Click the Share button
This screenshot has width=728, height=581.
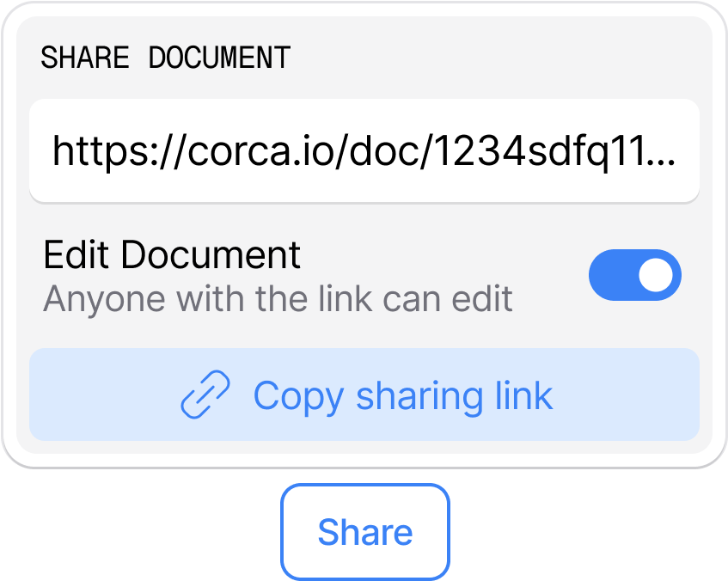point(365,532)
